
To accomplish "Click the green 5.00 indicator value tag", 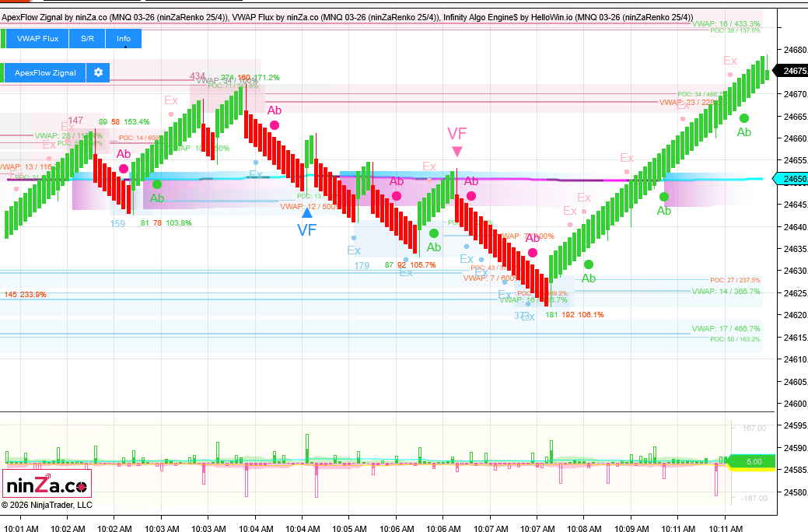I will click(753, 462).
